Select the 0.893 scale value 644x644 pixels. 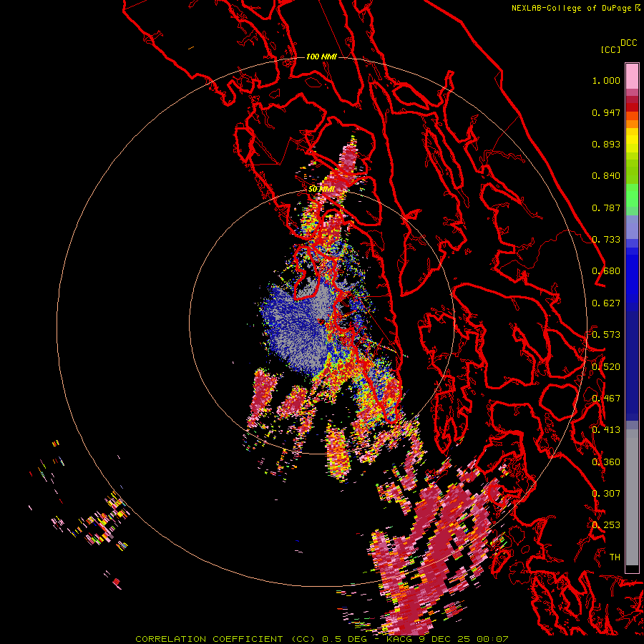606,144
